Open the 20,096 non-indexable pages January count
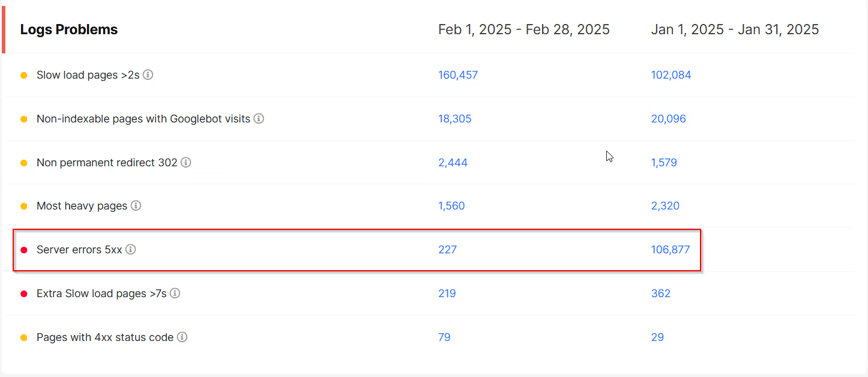 pyautogui.click(x=669, y=119)
